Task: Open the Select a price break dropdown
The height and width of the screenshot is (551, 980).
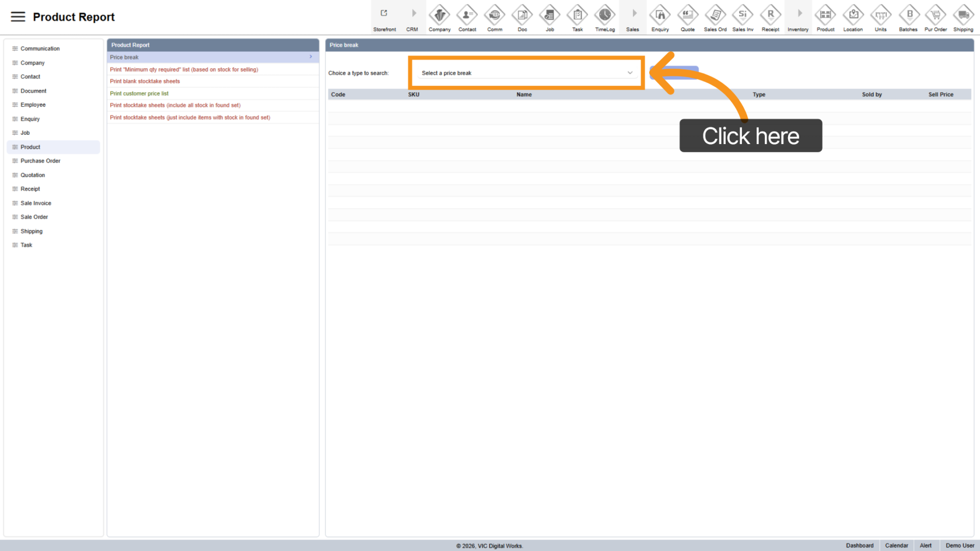Action: (526, 73)
